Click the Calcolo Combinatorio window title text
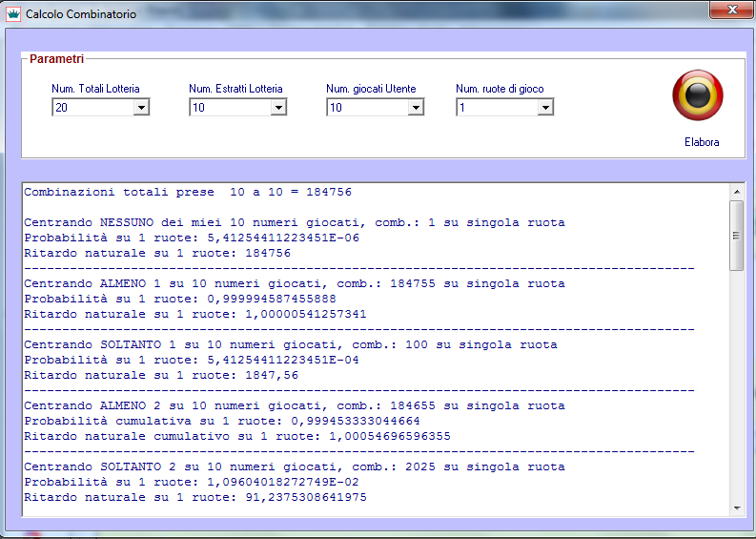 point(81,14)
